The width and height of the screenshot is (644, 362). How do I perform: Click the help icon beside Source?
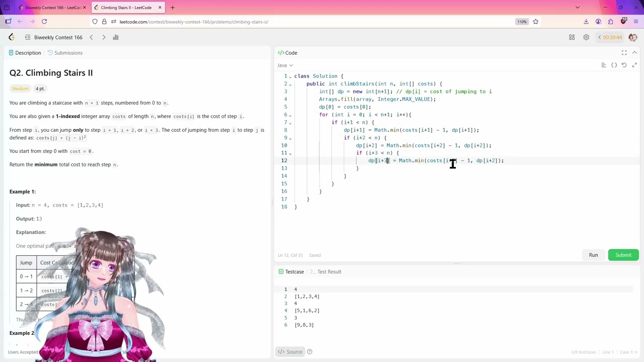[x=309, y=351]
